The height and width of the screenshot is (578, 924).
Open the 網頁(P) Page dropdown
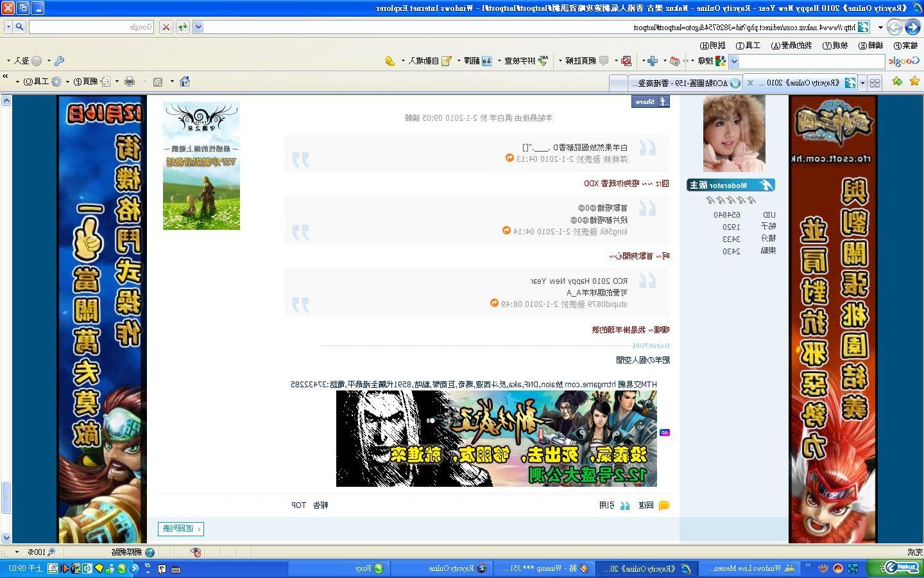90,82
